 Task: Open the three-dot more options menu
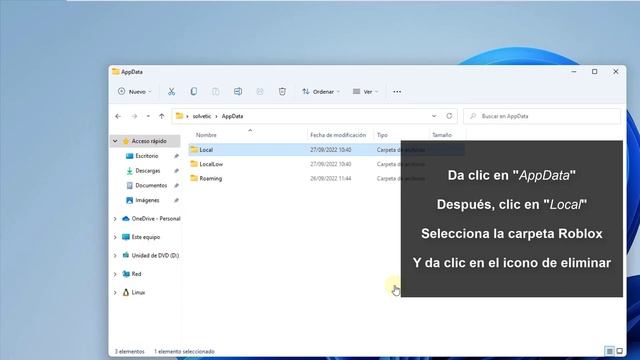point(397,91)
